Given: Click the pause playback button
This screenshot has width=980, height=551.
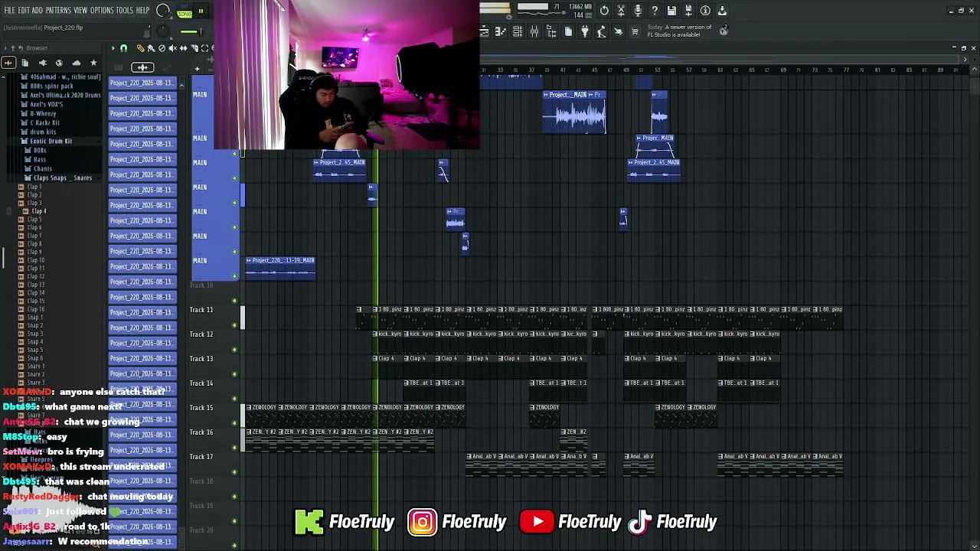Looking at the screenshot, I should pos(201,11).
